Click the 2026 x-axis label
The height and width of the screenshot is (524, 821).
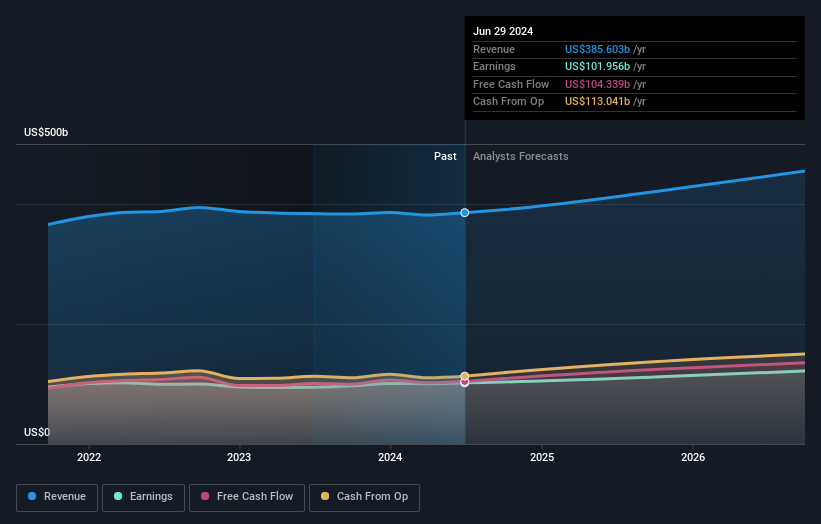tap(693, 457)
